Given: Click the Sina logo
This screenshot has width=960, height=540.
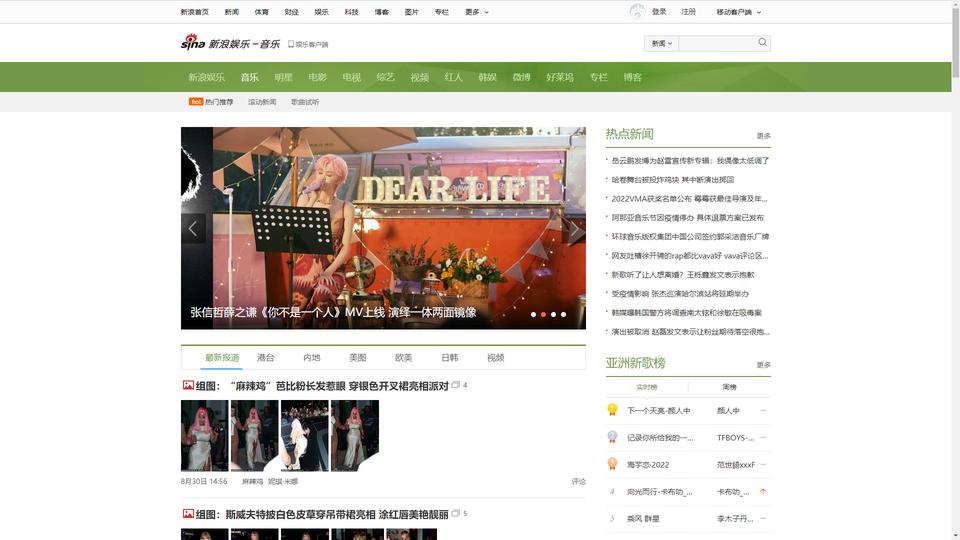Looking at the screenshot, I should pos(193,42).
